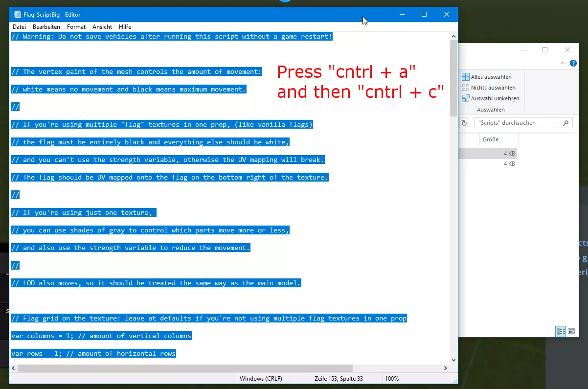The image size is (588, 389).
Task: Click the Auswählen group label in Explorer ribbon
Action: 491,110
